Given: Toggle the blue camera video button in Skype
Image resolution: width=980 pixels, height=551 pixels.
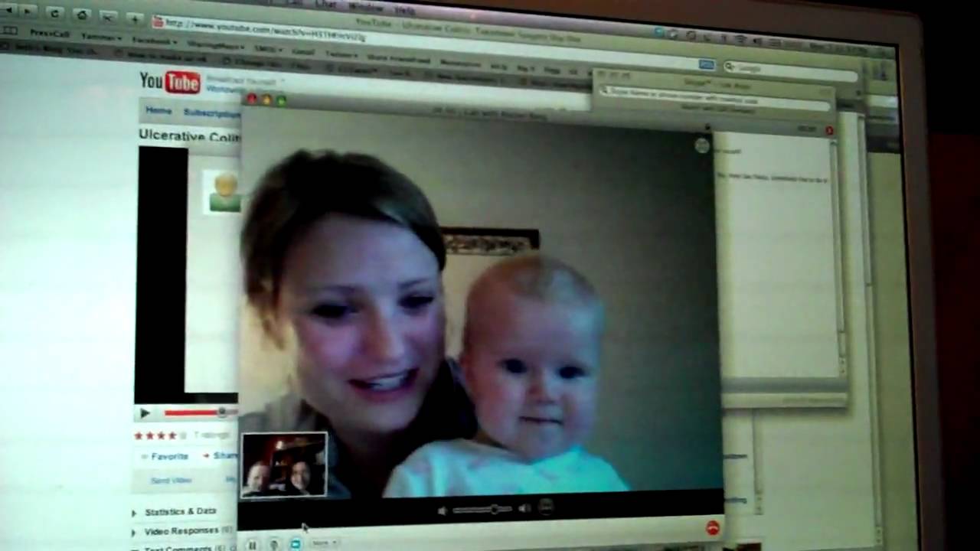Looking at the screenshot, I should click(295, 544).
